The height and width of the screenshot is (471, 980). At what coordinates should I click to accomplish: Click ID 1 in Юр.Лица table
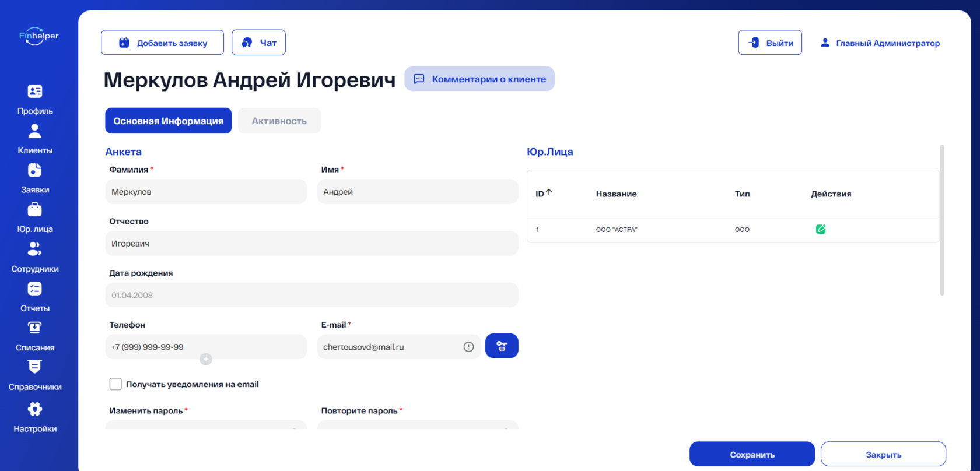(537, 230)
